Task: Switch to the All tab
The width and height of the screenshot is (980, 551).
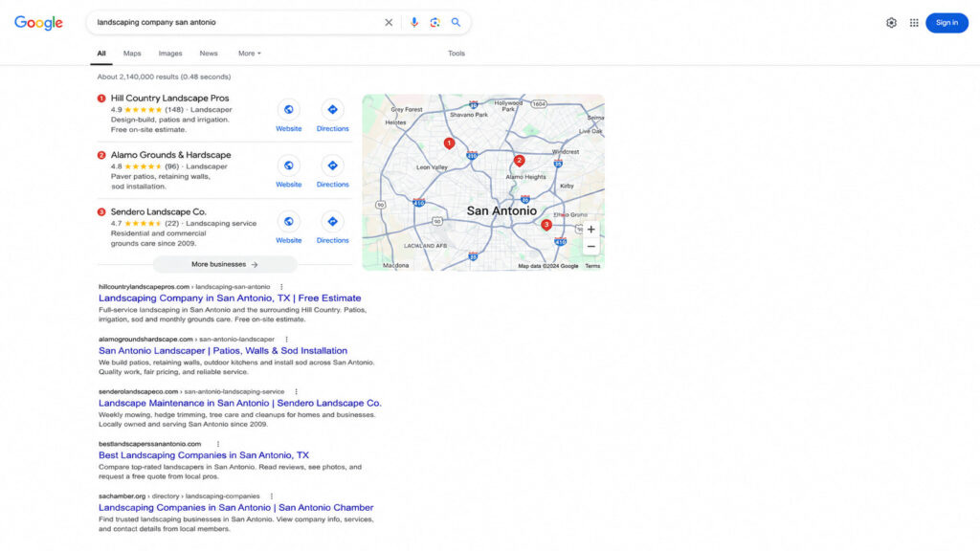Action: 101,54
